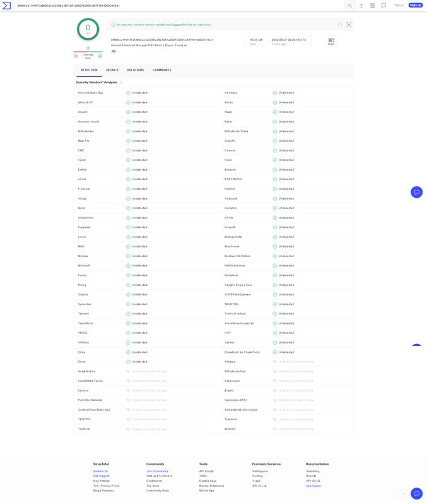The height and width of the screenshot is (504, 427).
Task: Click the Microsoft vendor name
Action: 84,265
